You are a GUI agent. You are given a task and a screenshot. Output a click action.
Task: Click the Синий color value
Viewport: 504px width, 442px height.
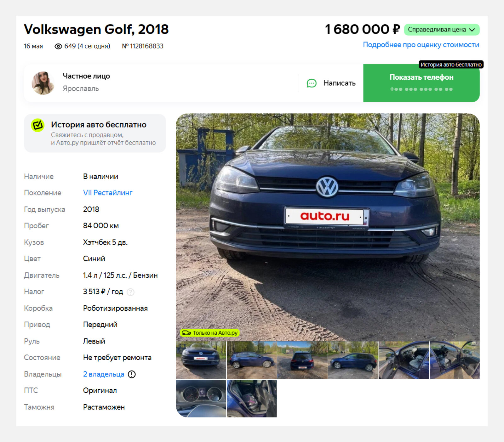point(94,259)
